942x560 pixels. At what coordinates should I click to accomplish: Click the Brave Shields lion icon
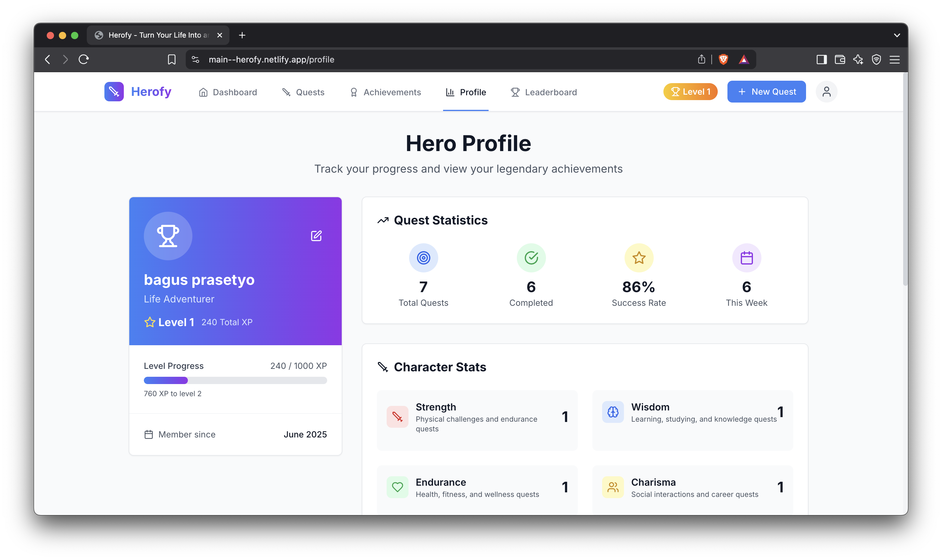click(x=723, y=59)
